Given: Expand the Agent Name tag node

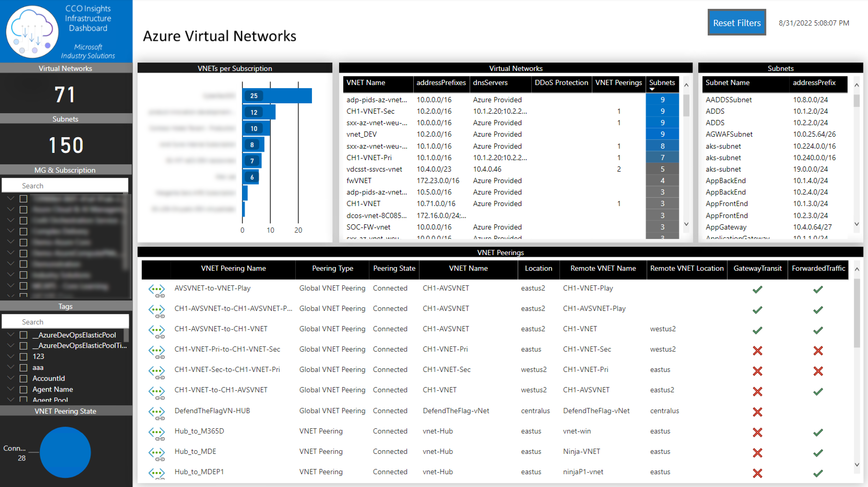Looking at the screenshot, I should click(x=11, y=389).
